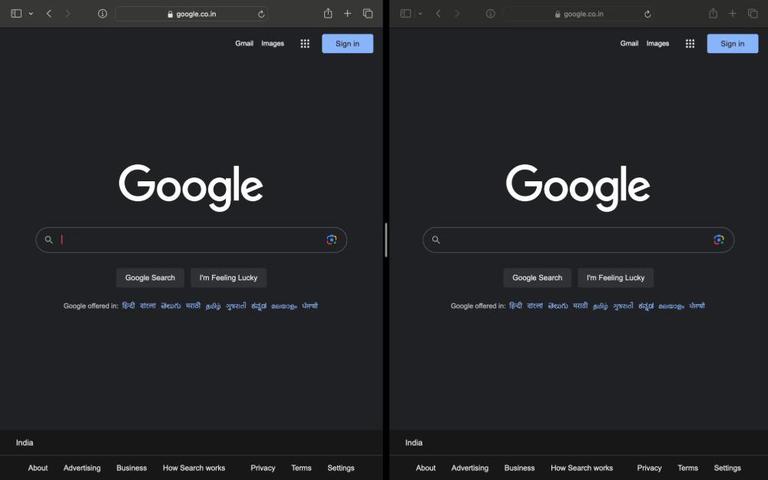Open Privacy link in left window footer
Viewport: 768px width, 480px height.
(263, 468)
